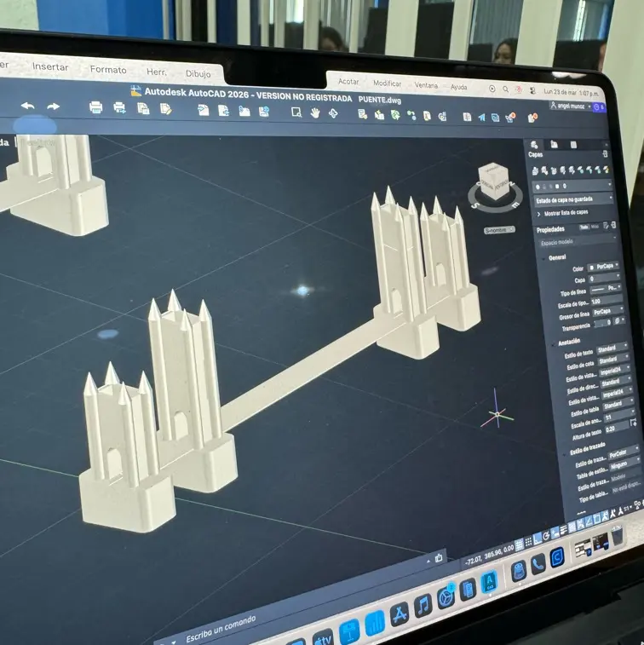This screenshot has height=645, width=644.
Task: Open the AutoCAD app in the Dock
Action: pyautogui.click(x=489, y=582)
